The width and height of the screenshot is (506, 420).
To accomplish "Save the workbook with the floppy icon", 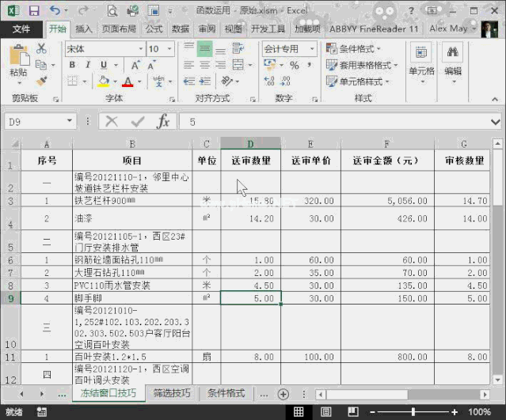I will [34, 10].
